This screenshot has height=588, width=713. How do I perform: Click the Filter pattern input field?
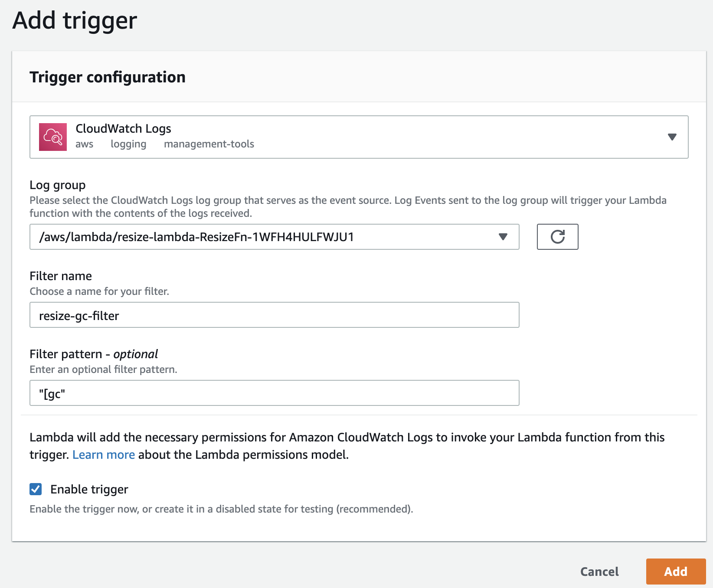275,393
